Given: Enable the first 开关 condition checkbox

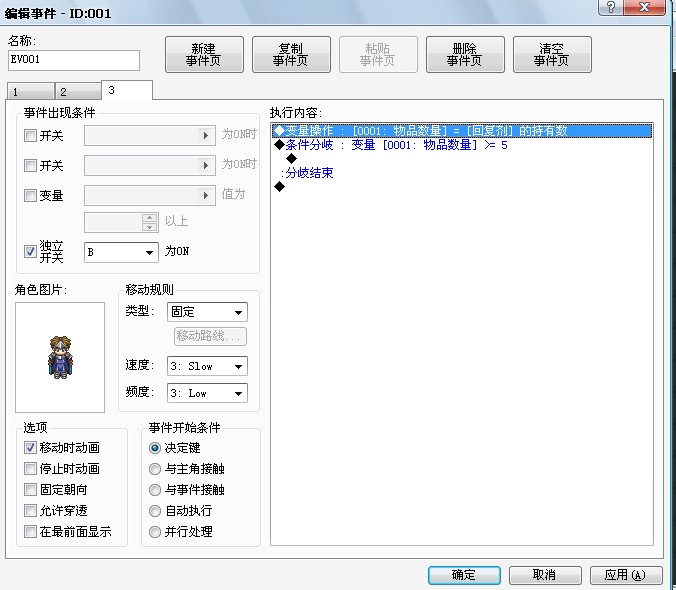Looking at the screenshot, I should pyautogui.click(x=30, y=136).
